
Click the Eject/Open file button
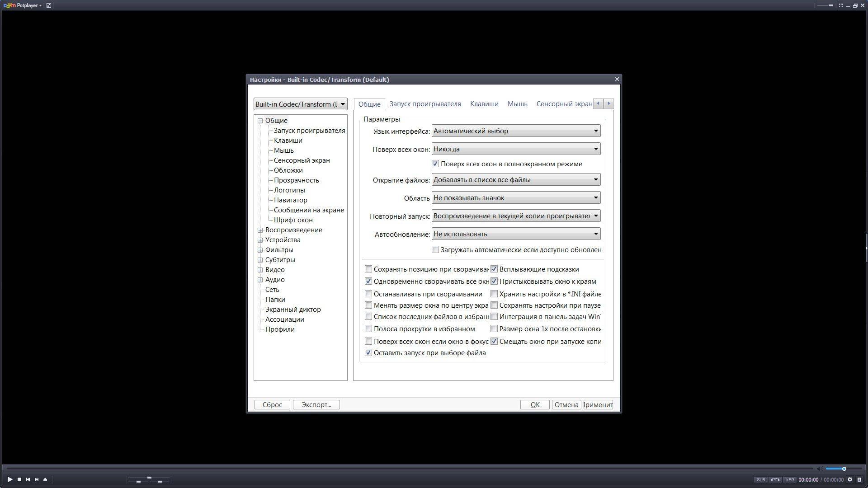click(x=45, y=479)
